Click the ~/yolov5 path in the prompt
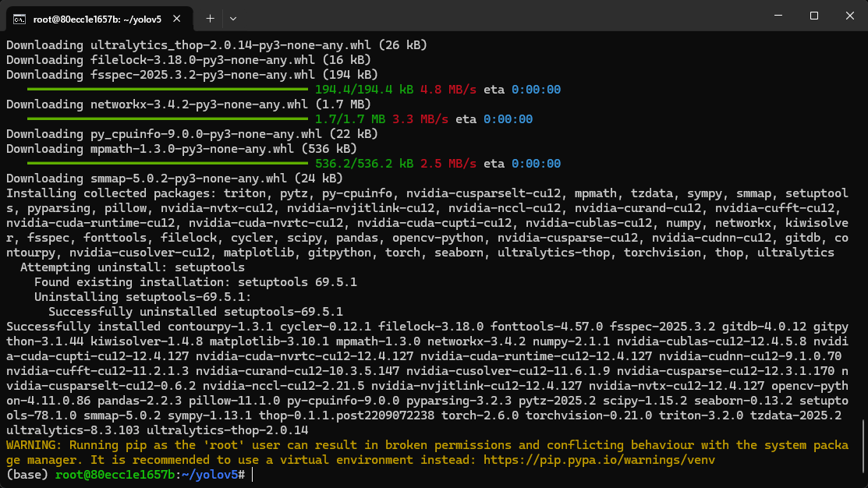This screenshot has height=488, width=868. pos(210,475)
